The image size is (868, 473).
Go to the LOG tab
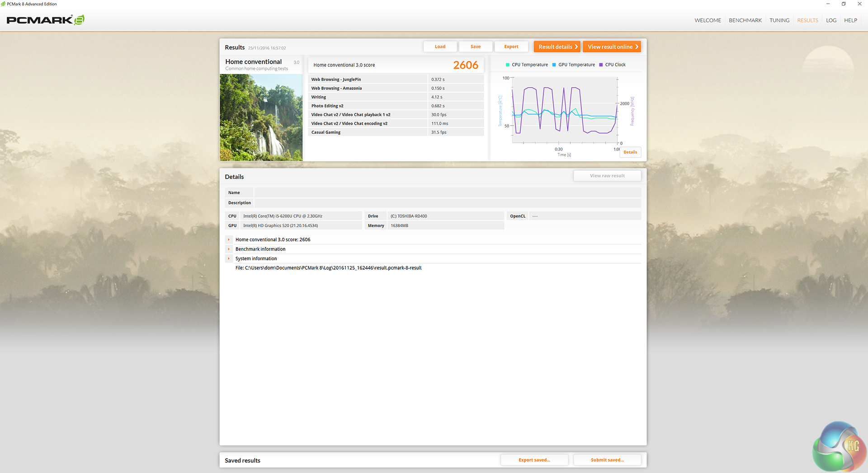tap(831, 20)
